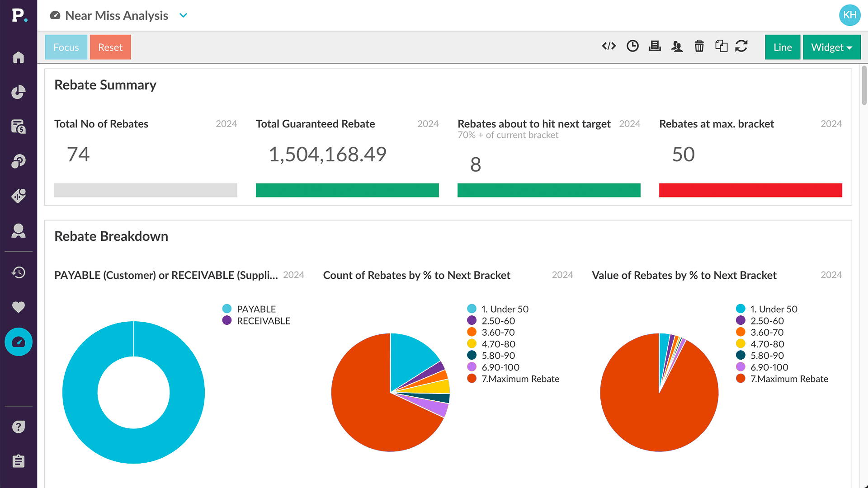Click the print icon in toolbar
Screen dimensions: 868x488
(655, 46)
